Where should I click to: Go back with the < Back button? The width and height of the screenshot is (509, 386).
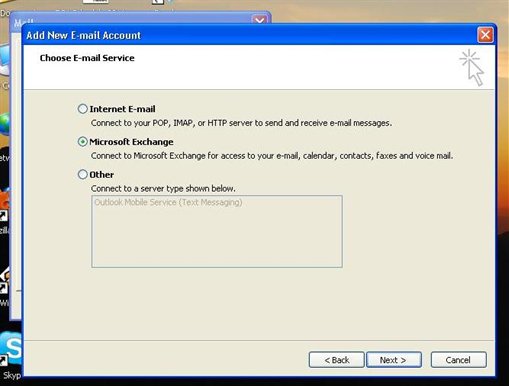pos(336,360)
